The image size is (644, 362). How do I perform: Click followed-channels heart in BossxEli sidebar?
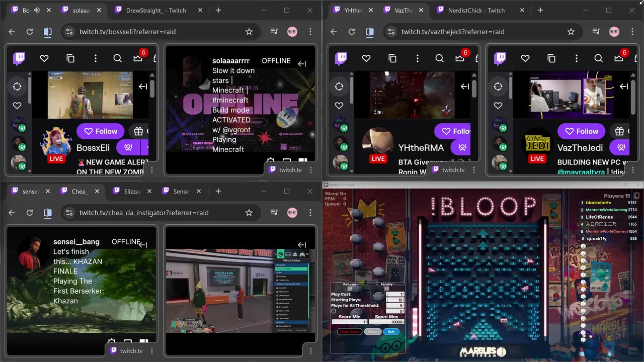point(17,106)
